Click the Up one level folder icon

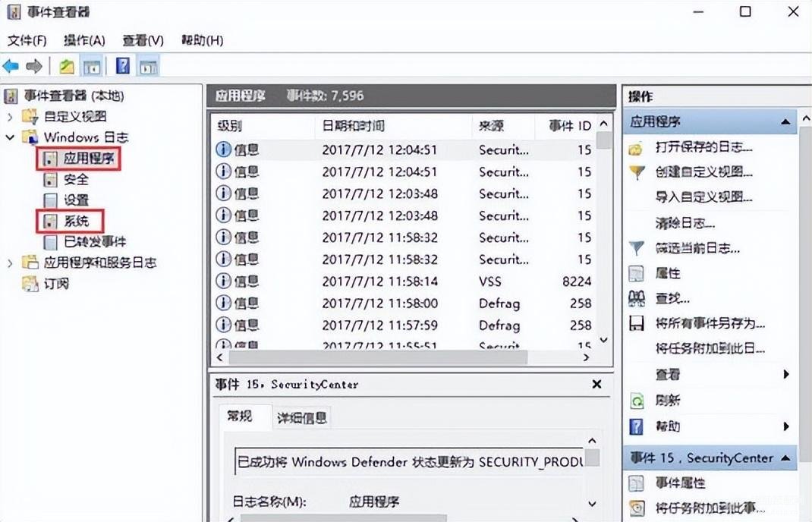(x=67, y=66)
